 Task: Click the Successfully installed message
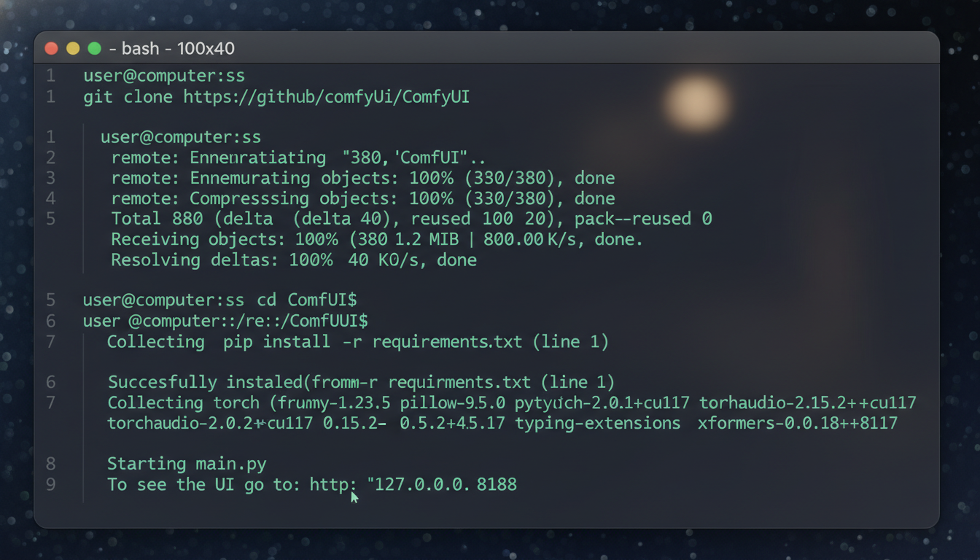point(360,381)
